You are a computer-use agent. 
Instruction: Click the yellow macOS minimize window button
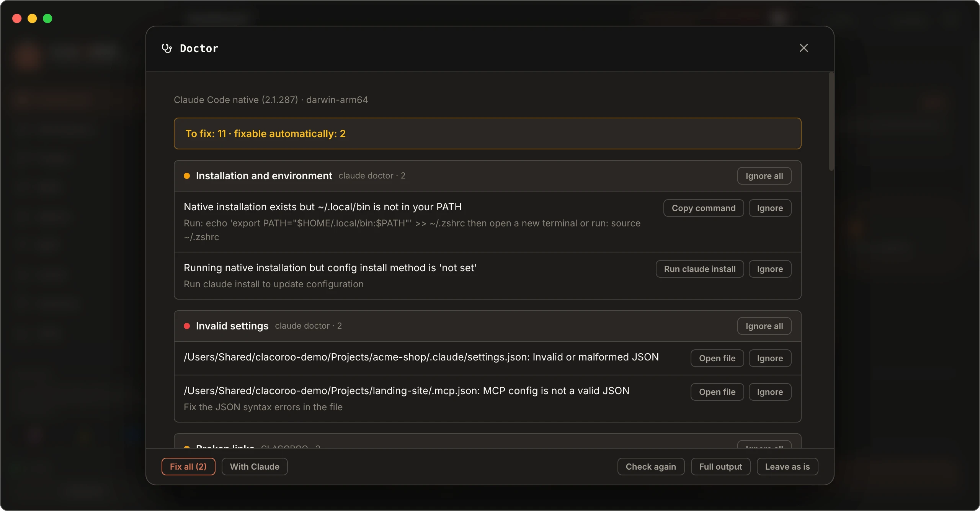click(x=32, y=18)
